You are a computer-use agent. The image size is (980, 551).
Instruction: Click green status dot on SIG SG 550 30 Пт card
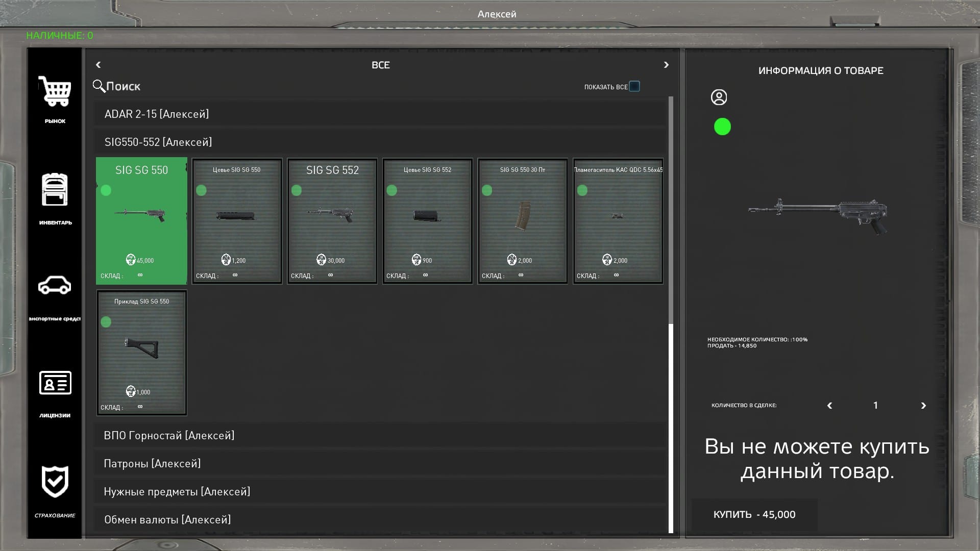pos(487,190)
